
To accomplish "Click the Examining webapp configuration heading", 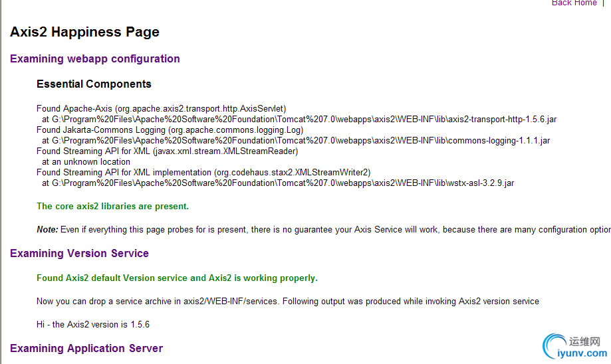I will coord(94,59).
